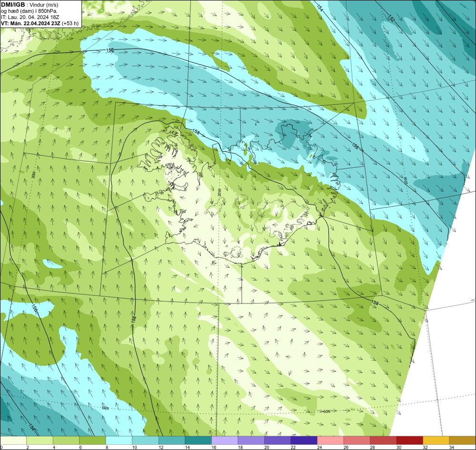Pick the 22–24 m/s dark indigo swatch
The height and width of the screenshot is (450, 476).
coord(304,440)
